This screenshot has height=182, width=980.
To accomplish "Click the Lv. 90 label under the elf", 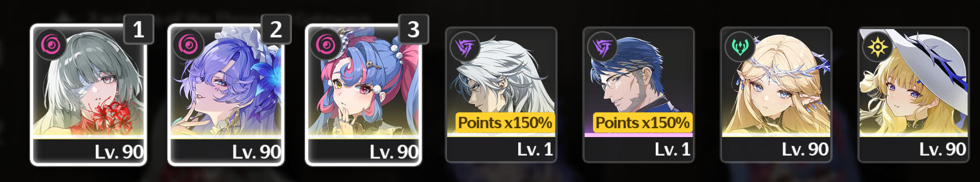I will (x=805, y=149).
